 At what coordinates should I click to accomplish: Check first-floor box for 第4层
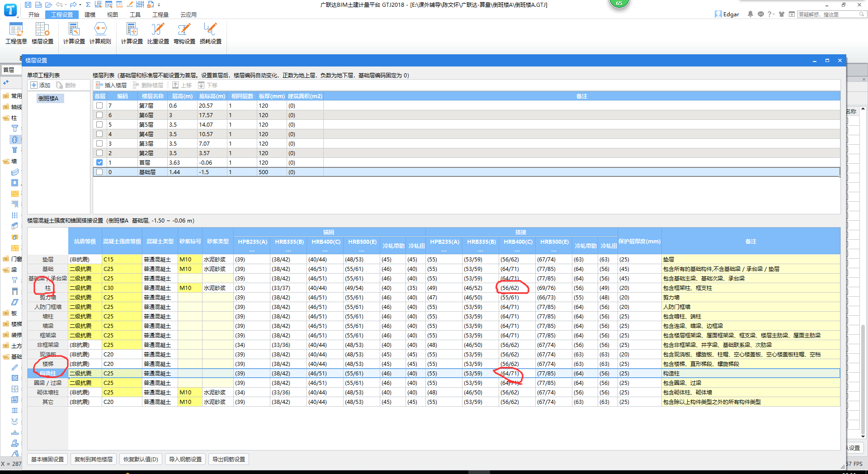[x=99, y=134]
